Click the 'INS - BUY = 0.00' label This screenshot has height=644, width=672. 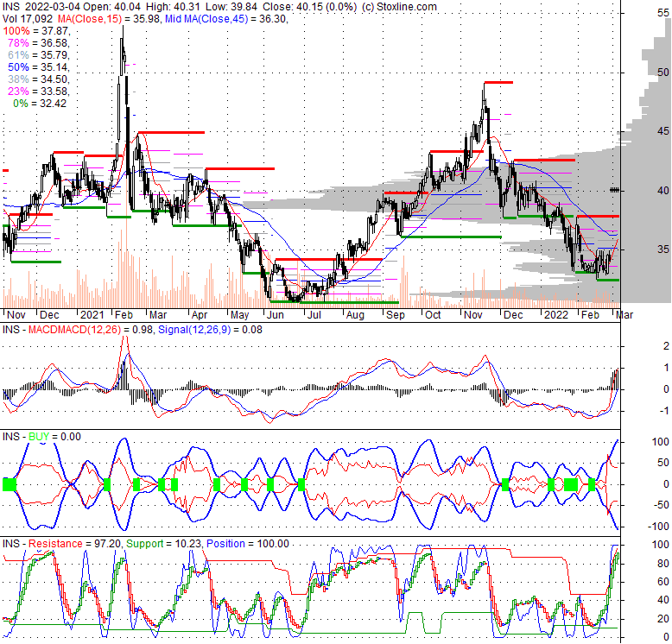41,436
